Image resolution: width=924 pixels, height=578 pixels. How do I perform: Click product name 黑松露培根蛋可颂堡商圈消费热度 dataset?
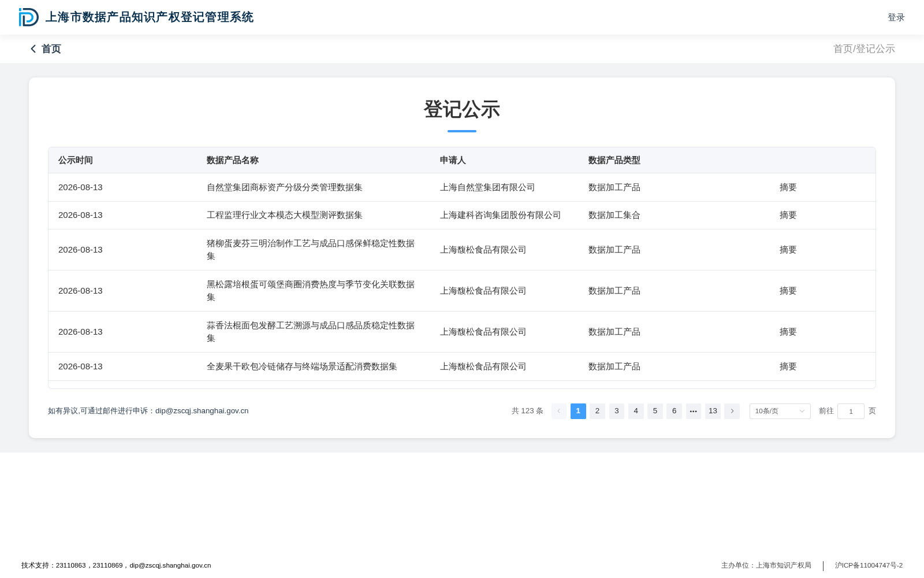[x=311, y=291]
